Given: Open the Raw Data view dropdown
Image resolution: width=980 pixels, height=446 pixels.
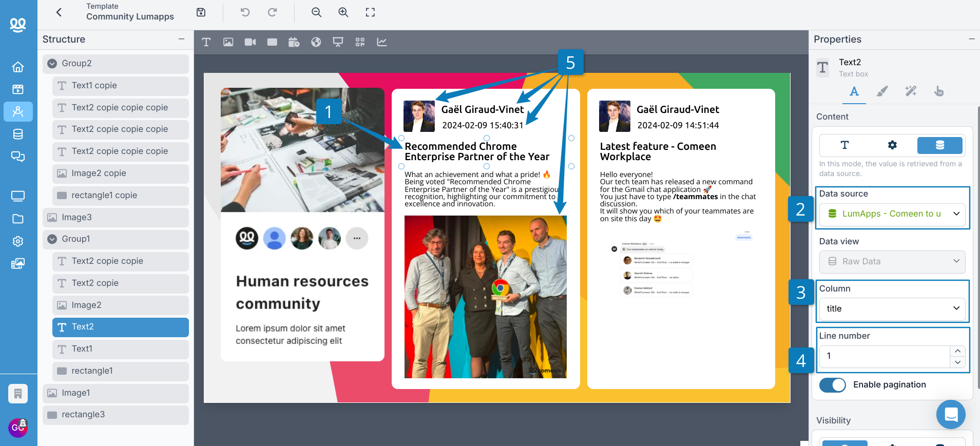Looking at the screenshot, I should point(892,261).
